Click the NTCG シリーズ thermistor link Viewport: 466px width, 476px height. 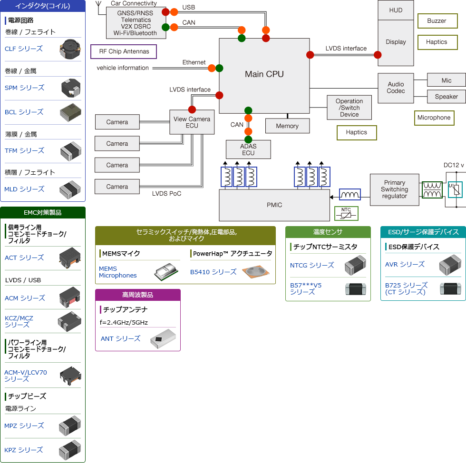(312, 265)
